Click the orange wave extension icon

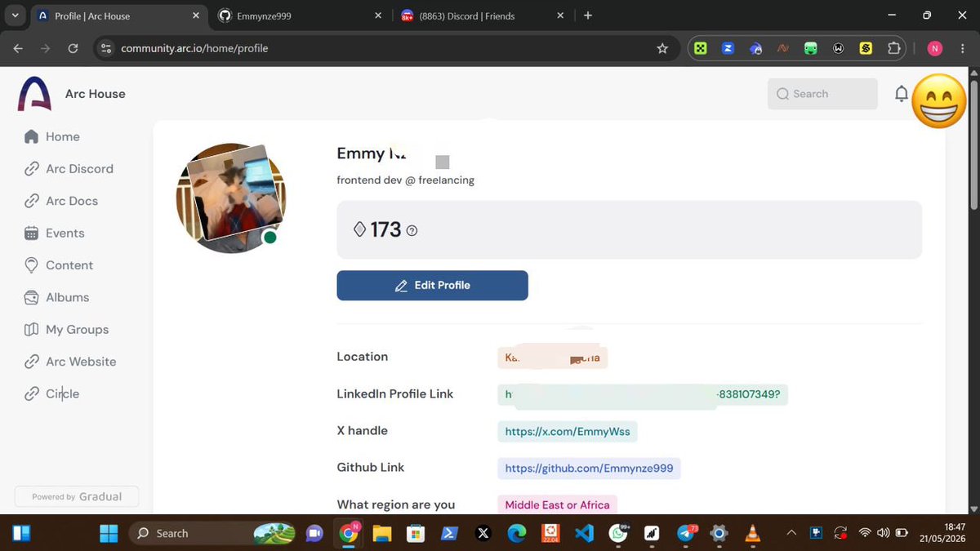[782, 48]
